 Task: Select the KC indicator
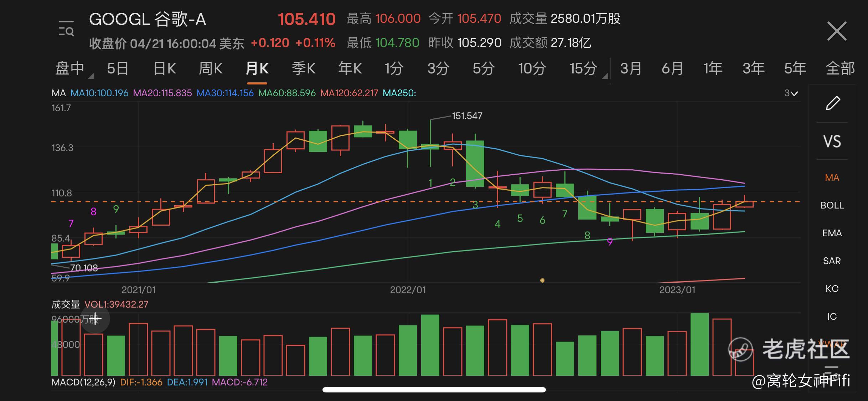[x=832, y=289]
